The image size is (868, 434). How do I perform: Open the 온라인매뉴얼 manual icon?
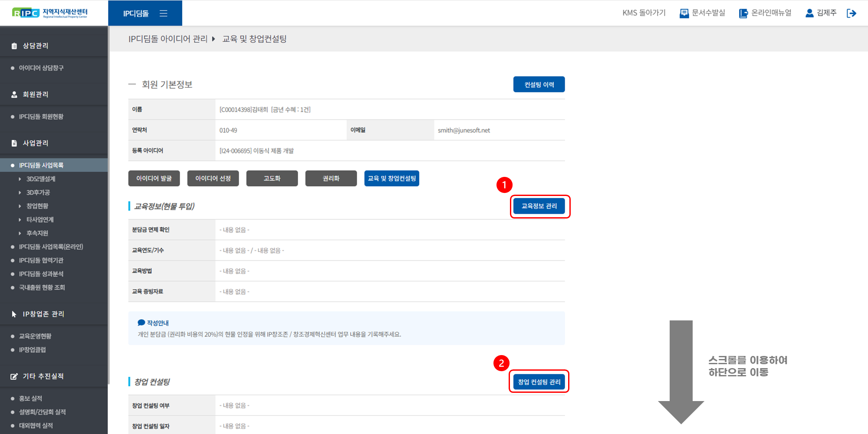(743, 13)
